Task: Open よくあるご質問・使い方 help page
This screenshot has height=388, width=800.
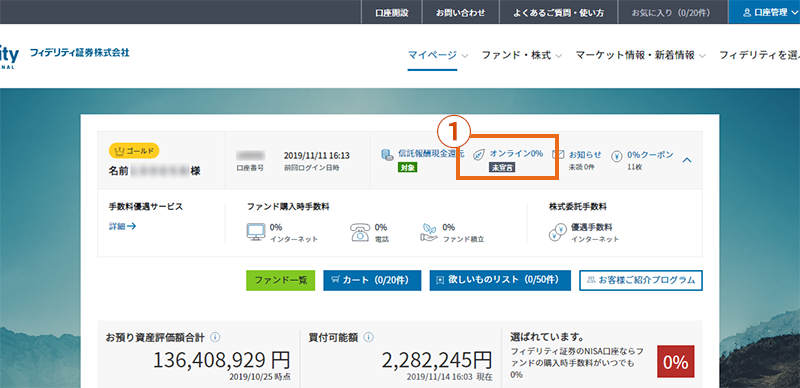Action: pyautogui.click(x=558, y=12)
